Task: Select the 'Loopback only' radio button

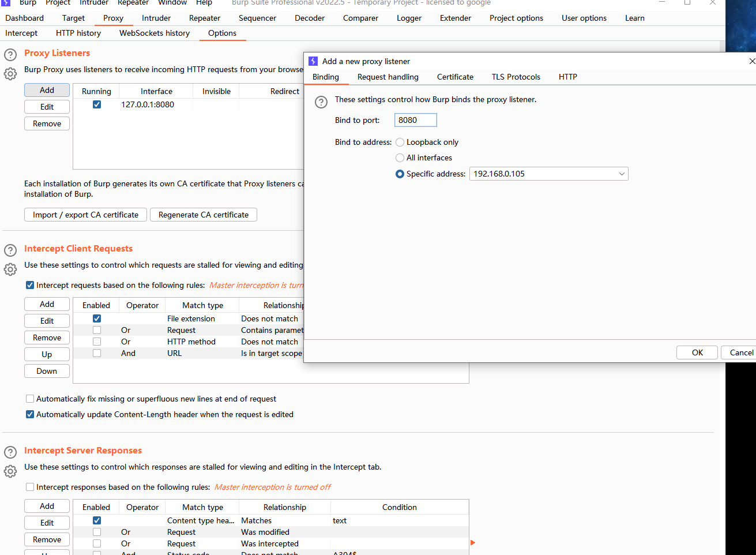Action: (400, 142)
